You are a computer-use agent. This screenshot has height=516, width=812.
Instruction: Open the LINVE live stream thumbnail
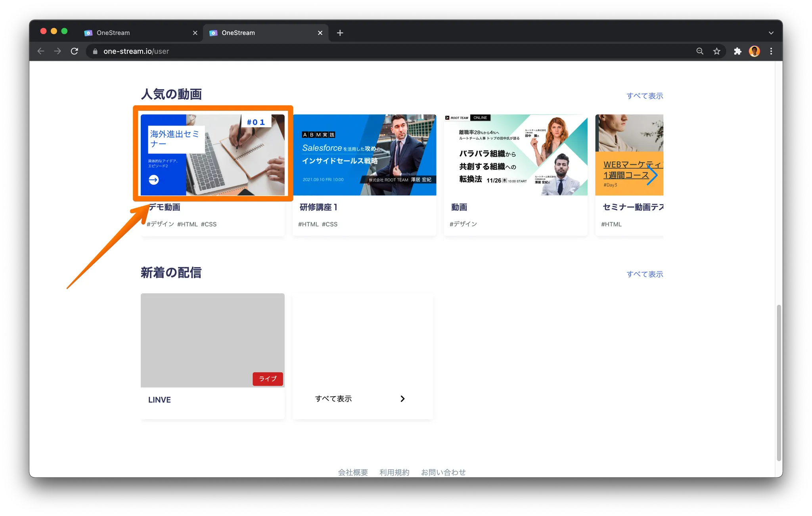(213, 340)
